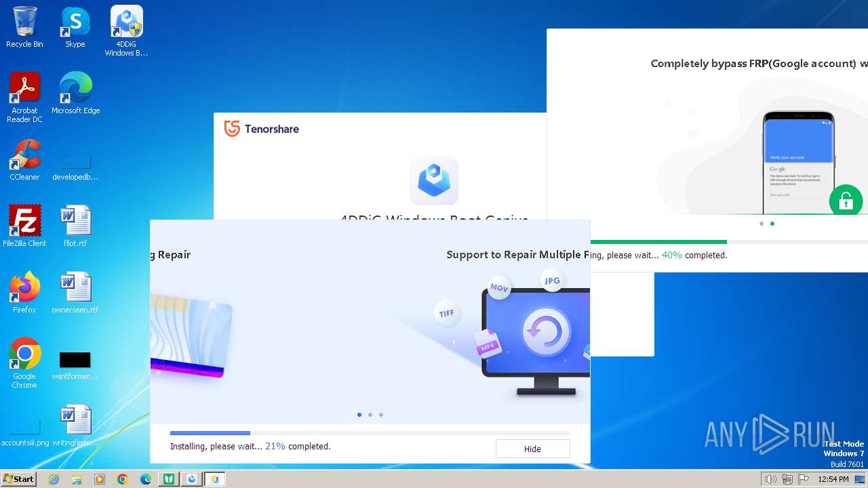
Task: Click the Tenorshare logo in background window
Action: click(x=262, y=129)
